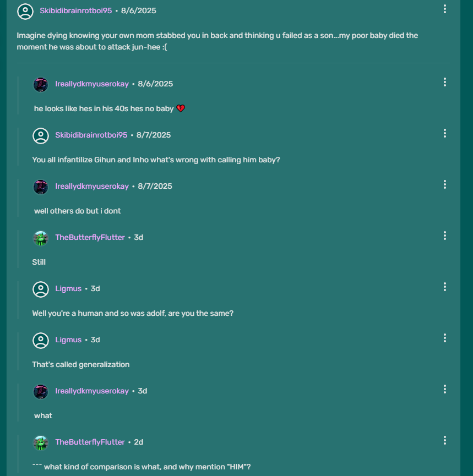Open options menu for top 8/6/2025 comment
Image resolution: width=473 pixels, height=476 pixels.
point(445,9)
